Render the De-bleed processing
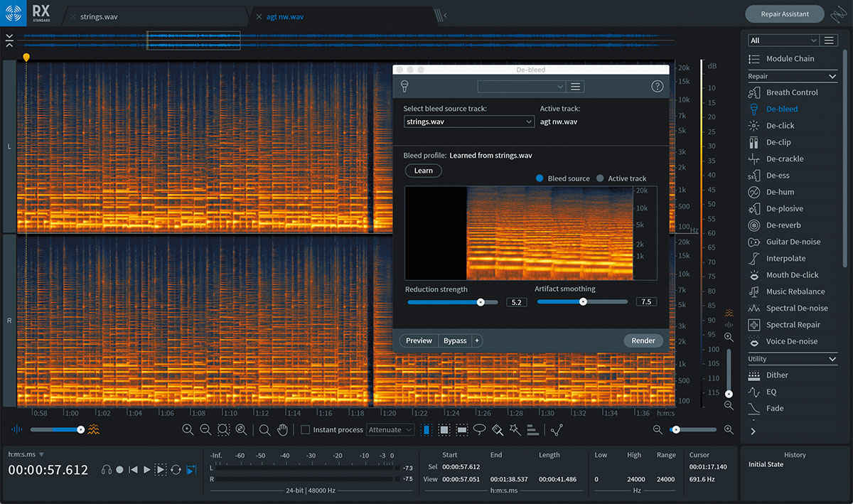 643,341
